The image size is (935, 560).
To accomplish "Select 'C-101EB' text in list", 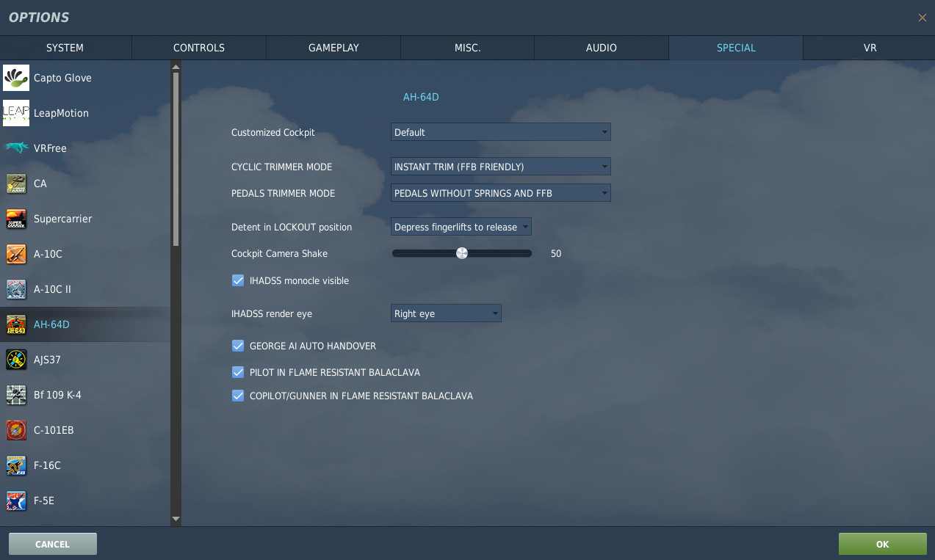I will click(54, 430).
